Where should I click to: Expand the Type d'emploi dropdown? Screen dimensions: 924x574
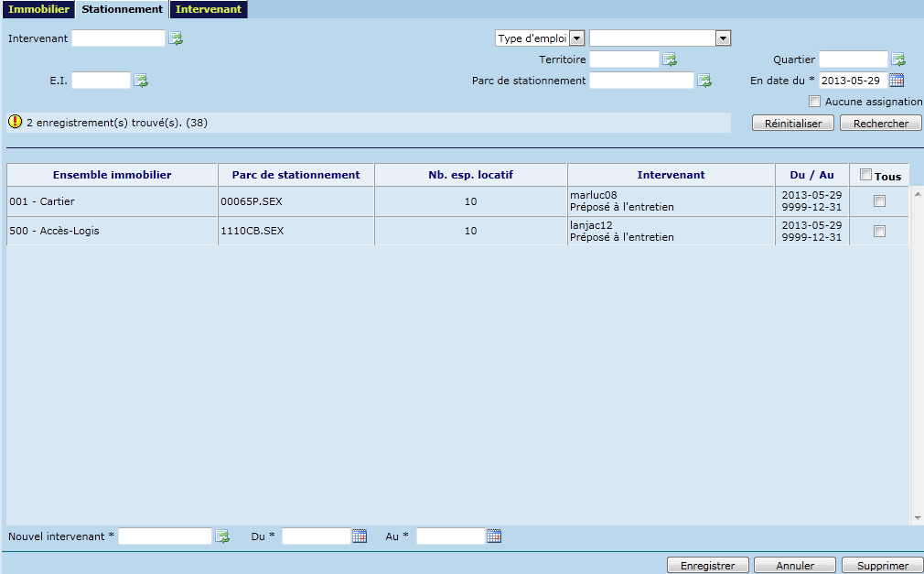[576, 38]
